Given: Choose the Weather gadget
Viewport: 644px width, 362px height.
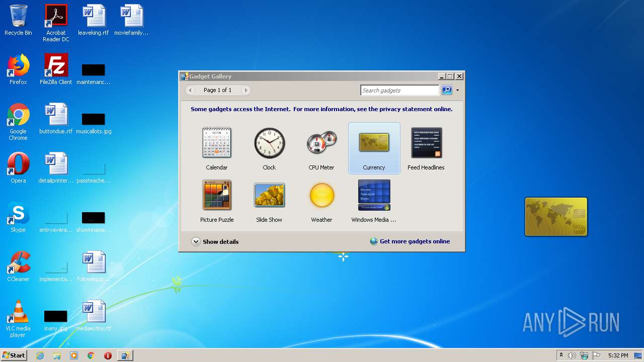Looking at the screenshot, I should 321,201.
